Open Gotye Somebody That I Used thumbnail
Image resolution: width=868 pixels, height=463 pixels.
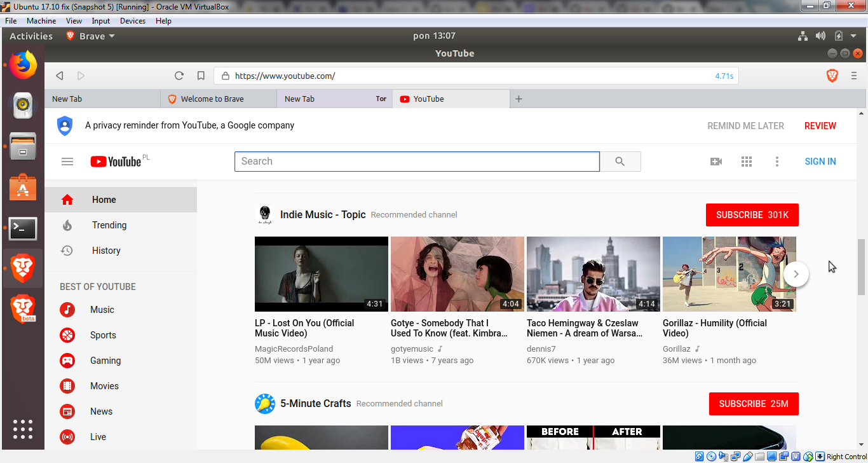coord(458,274)
